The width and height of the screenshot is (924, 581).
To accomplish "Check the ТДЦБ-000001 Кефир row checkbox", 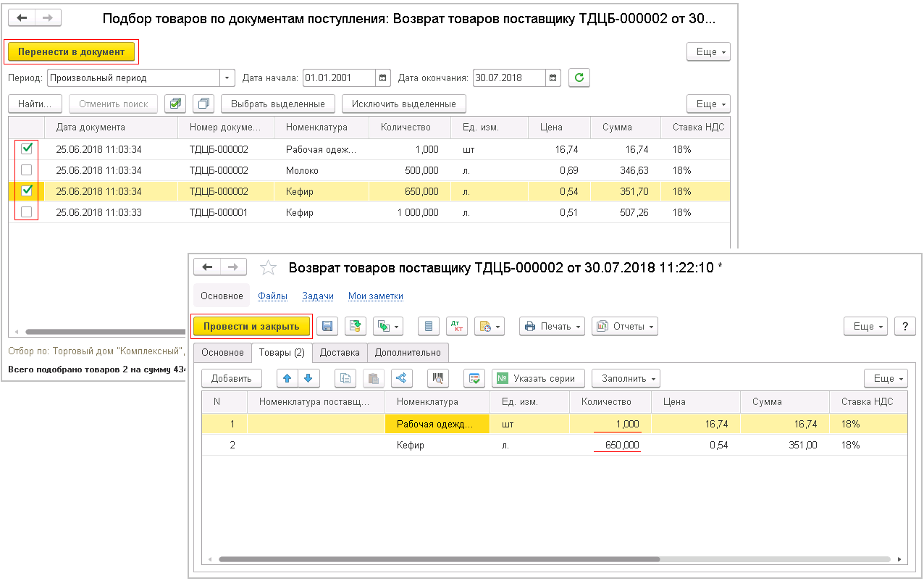I will (27, 212).
